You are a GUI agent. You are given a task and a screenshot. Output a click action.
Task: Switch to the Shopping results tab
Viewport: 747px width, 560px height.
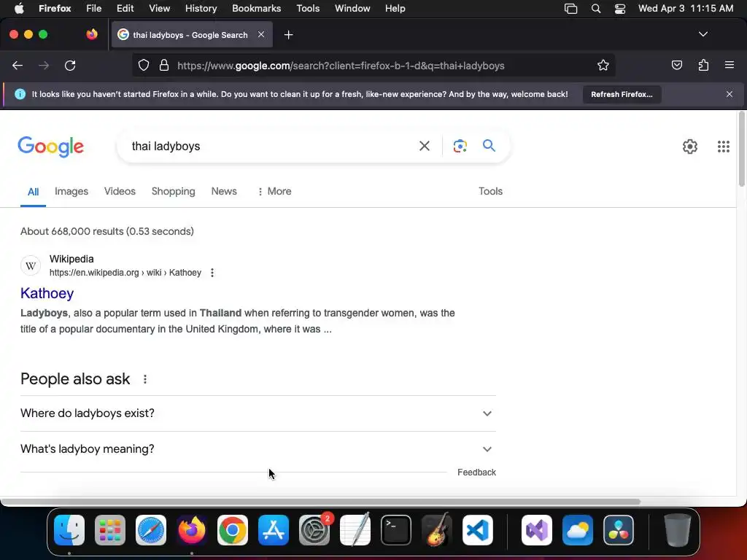pos(173,192)
